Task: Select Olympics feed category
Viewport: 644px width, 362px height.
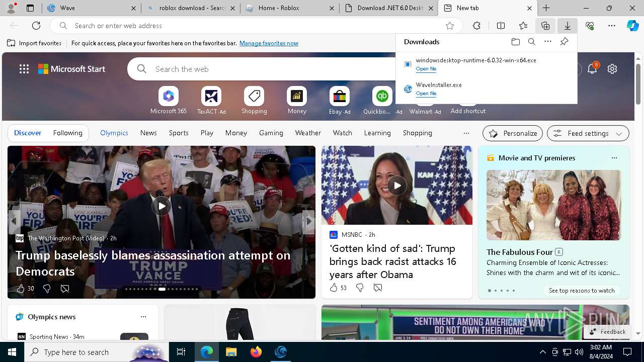Action: (114, 133)
